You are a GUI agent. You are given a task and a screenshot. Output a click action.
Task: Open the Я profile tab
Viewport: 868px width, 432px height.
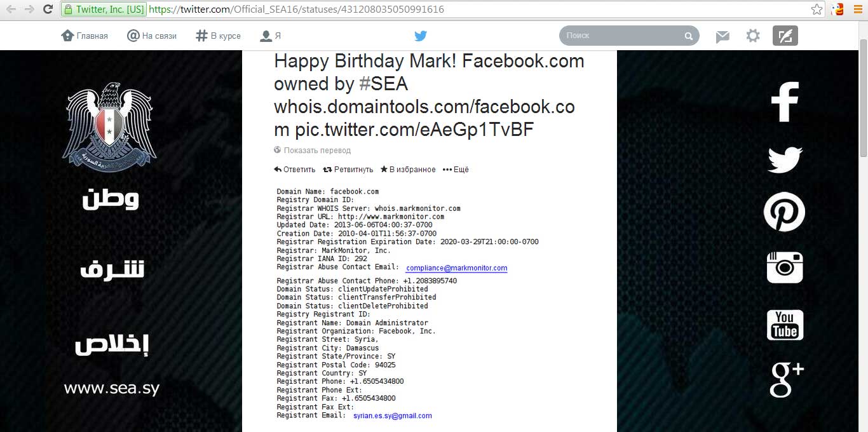271,36
